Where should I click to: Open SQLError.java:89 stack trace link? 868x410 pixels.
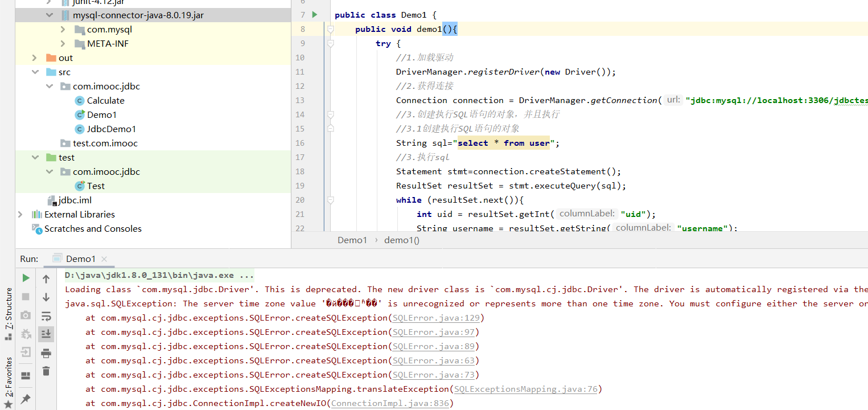pyautogui.click(x=434, y=346)
